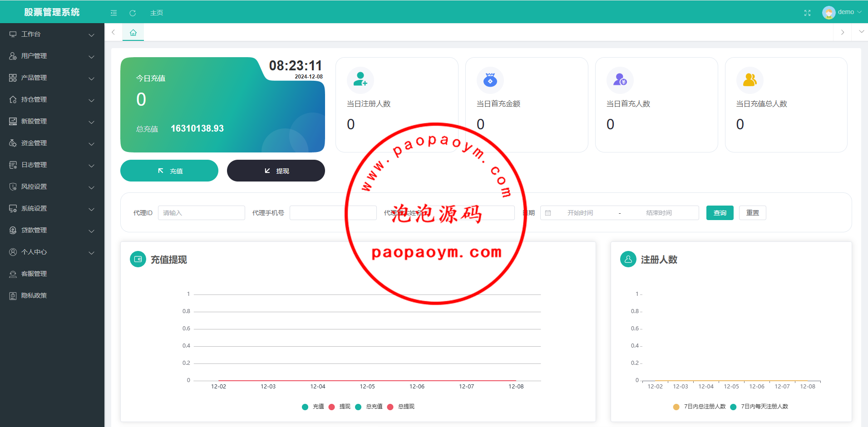
Task: Toggle the 提现 legend series
Action: [x=339, y=407]
